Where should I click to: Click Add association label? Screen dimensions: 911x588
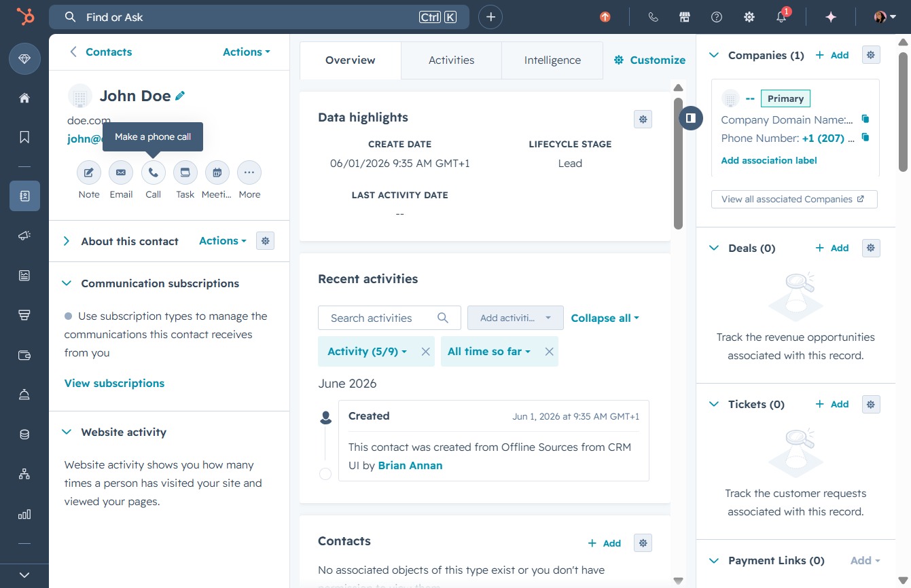[769, 160]
